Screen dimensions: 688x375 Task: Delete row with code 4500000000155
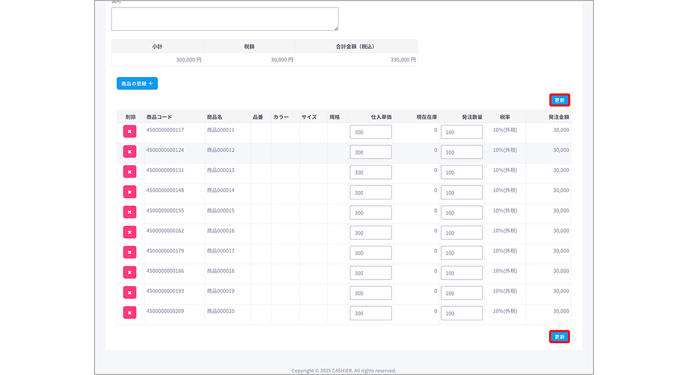click(x=129, y=212)
